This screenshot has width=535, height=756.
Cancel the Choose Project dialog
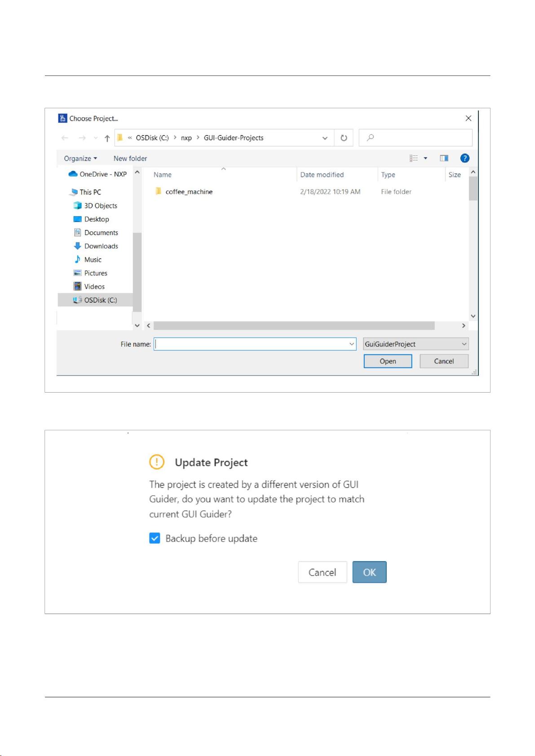click(444, 361)
